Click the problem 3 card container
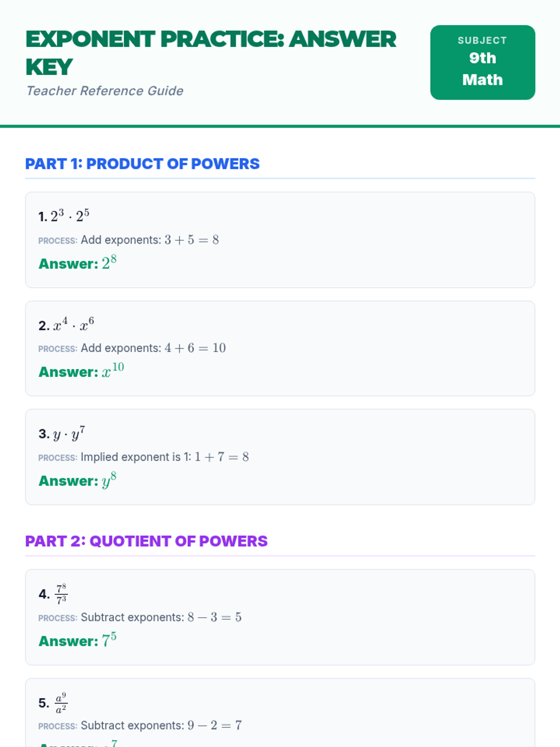Screen dimensions: 560x747 click(280, 457)
